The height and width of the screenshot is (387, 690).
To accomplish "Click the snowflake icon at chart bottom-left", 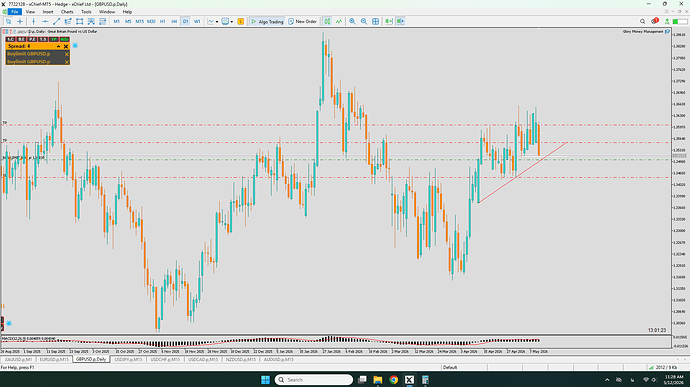I will 8,323.
